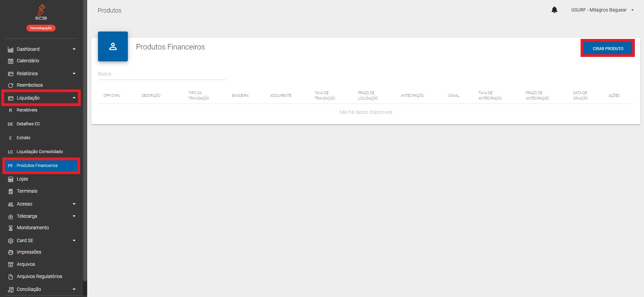The width and height of the screenshot is (644, 297).
Task: Click the Lojas store icon
Action: tap(11, 179)
